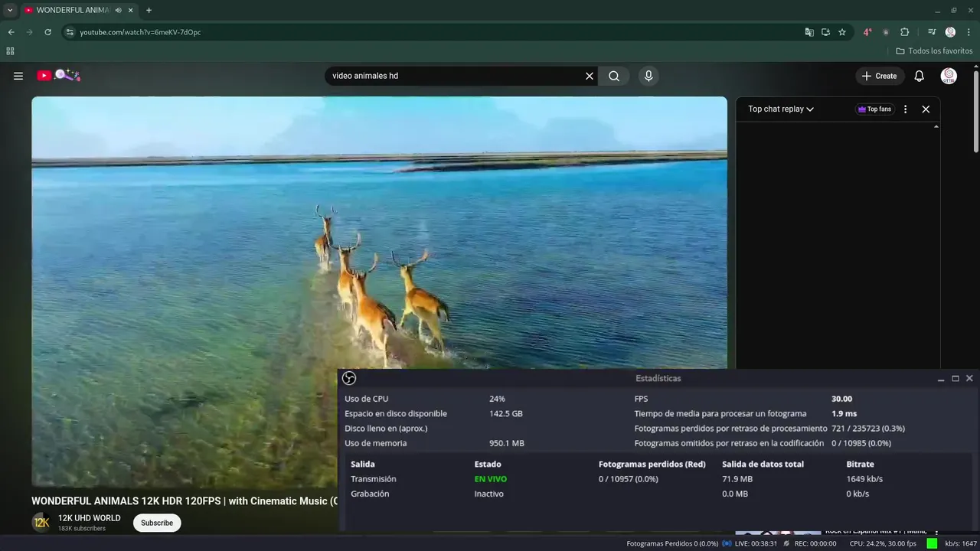The height and width of the screenshot is (551, 980).
Task: Click the OBS logo in Estadísticas window
Action: pos(349,378)
